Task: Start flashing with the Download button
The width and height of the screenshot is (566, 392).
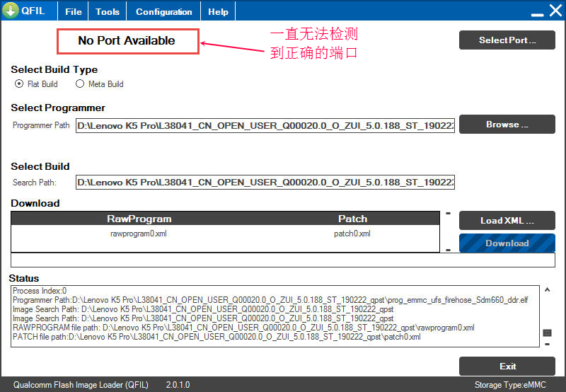Action: [507, 243]
